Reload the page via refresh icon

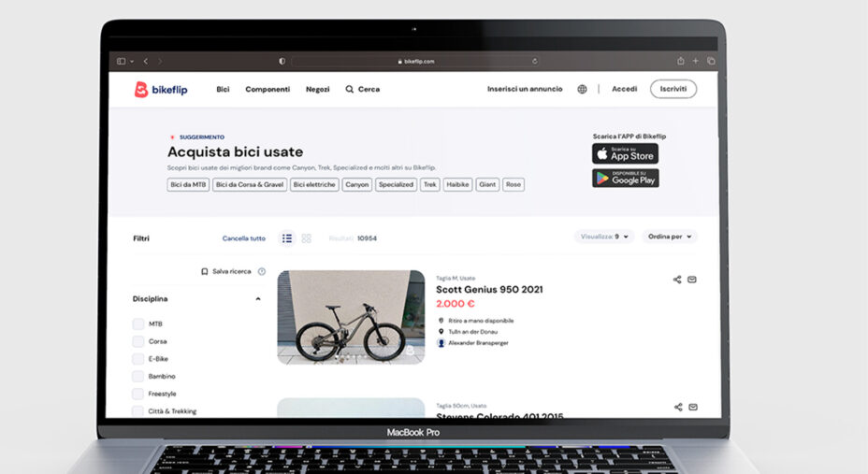point(535,62)
